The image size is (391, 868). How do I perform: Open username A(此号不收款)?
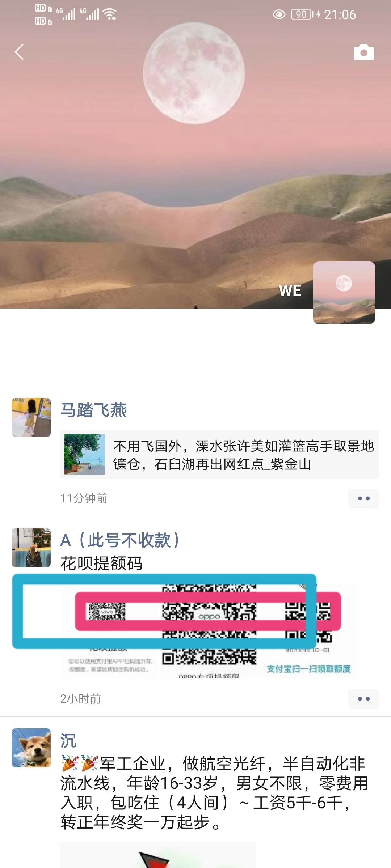pyautogui.click(x=120, y=540)
